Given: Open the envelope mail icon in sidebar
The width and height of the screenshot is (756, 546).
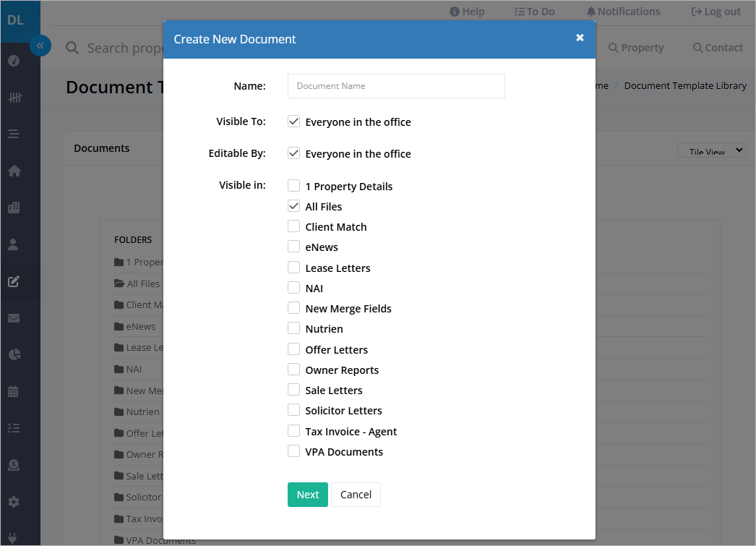Looking at the screenshot, I should [x=14, y=318].
